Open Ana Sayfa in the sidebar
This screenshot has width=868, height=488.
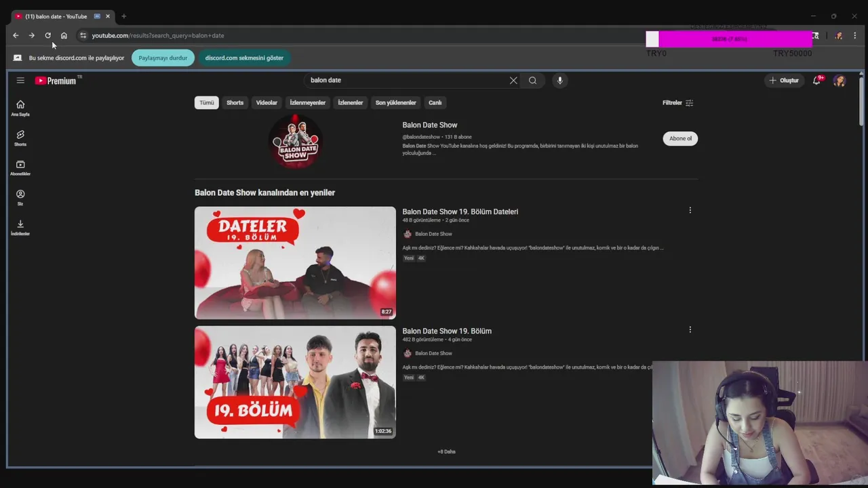(20, 108)
